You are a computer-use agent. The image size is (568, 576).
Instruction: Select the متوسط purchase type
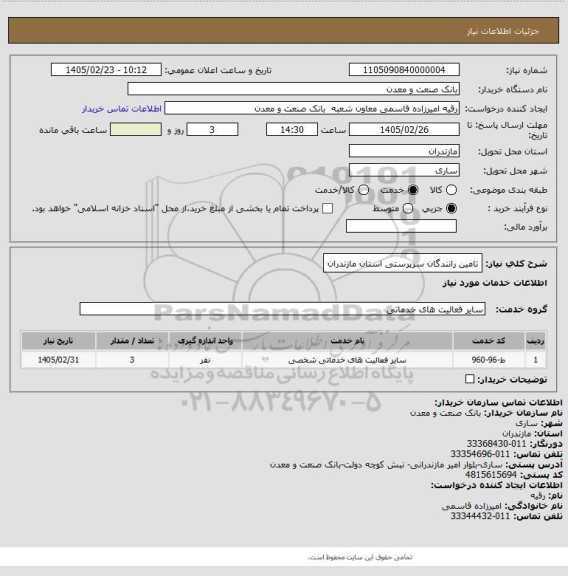407,209
